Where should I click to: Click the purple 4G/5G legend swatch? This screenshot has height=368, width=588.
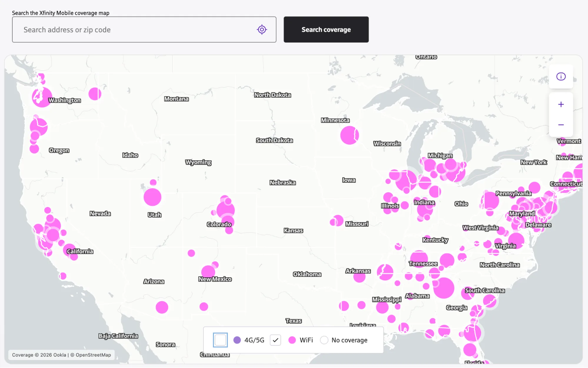point(237,340)
